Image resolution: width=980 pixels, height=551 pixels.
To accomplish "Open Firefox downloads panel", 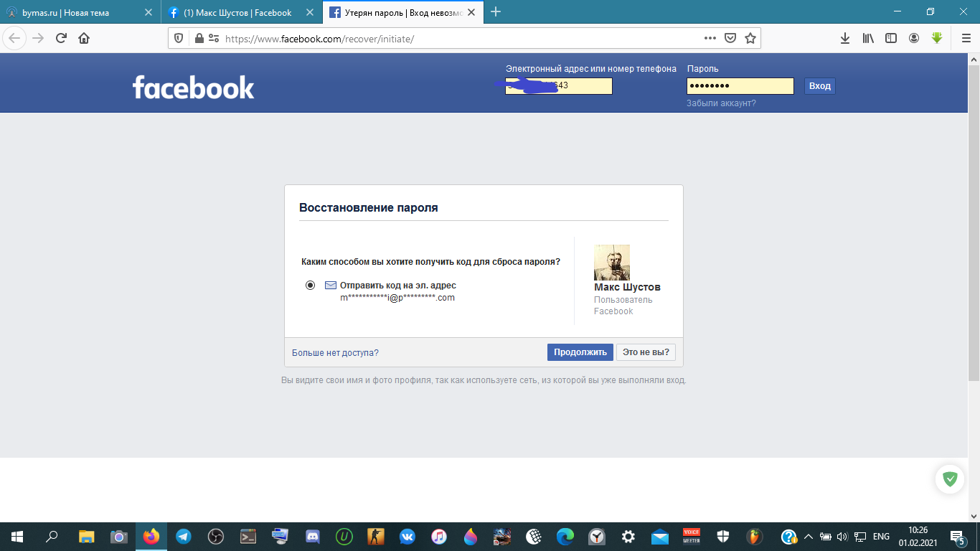I will (x=845, y=38).
